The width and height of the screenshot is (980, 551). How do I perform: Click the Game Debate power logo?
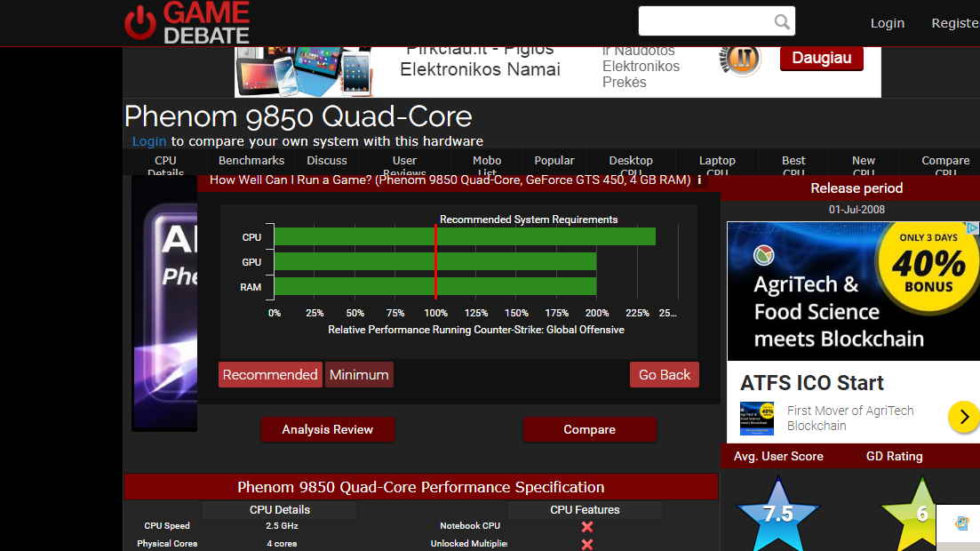point(139,23)
